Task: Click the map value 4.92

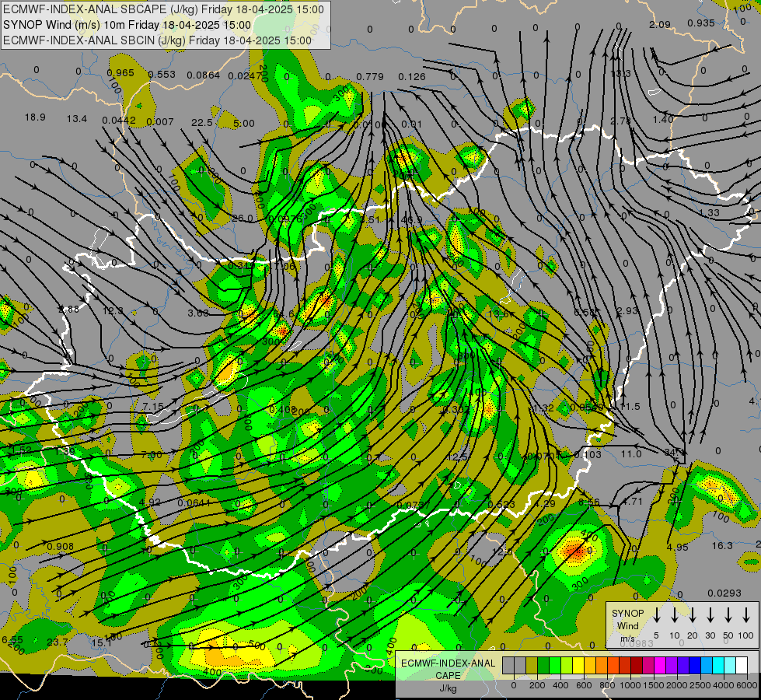Action: click(149, 502)
